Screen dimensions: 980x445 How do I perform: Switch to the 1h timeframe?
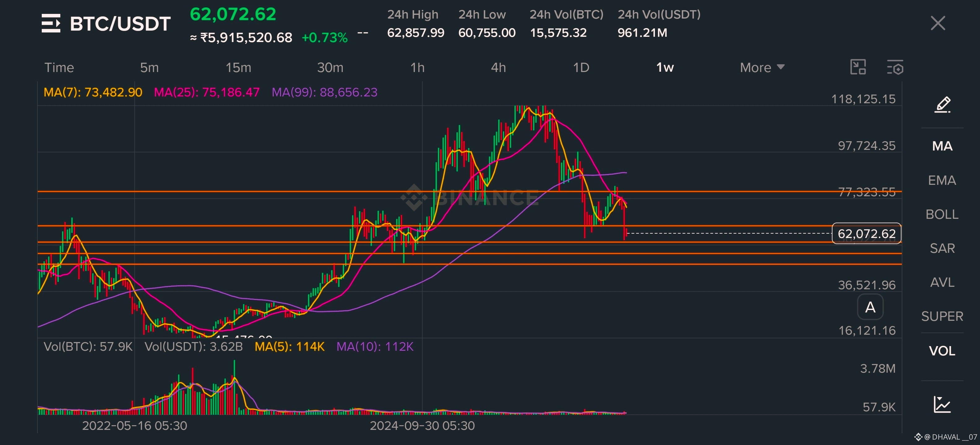tap(417, 68)
